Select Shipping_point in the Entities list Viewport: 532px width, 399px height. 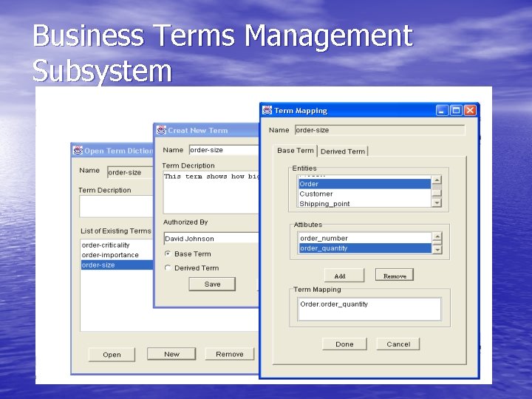[365, 203]
